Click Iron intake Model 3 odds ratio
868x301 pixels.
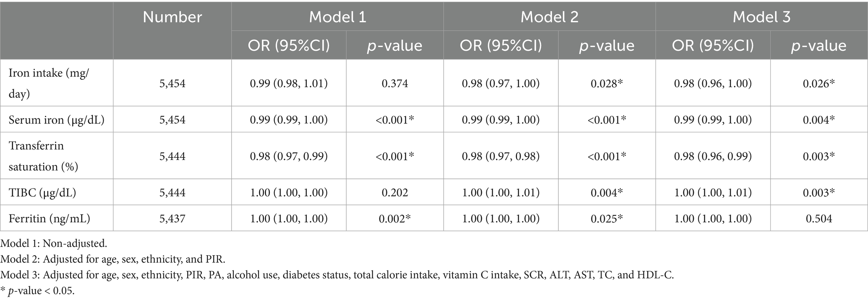[713, 84]
